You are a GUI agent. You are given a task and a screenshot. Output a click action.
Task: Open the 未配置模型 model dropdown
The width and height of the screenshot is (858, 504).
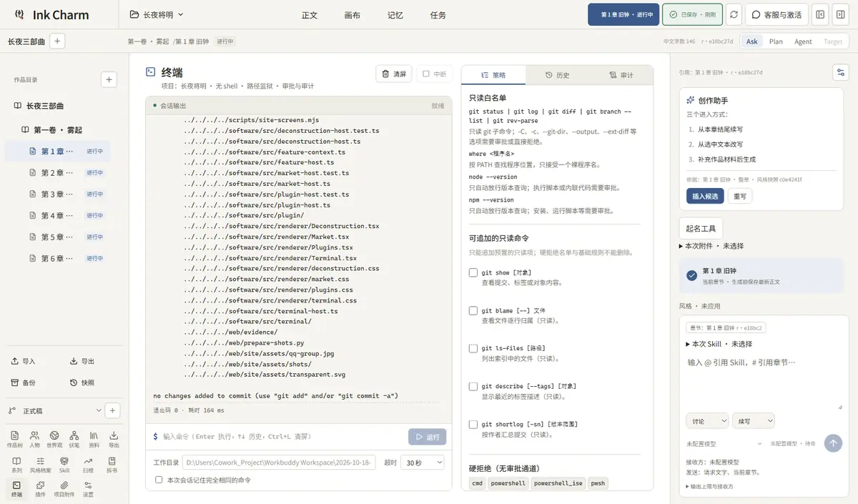click(x=724, y=443)
